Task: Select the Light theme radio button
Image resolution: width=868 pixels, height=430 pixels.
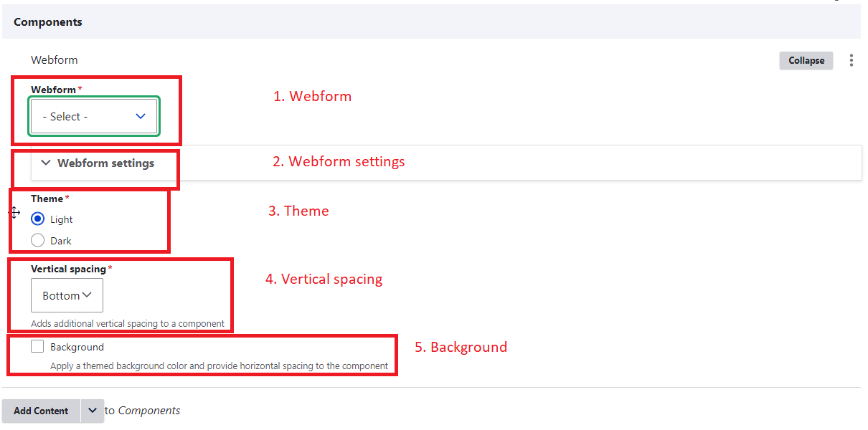Action: [x=38, y=219]
